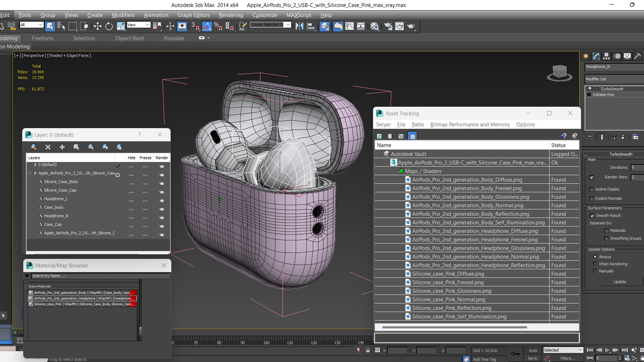Screen dimensions: 644x362
Task: Enable the Isoline Display checkbox
Action: pyautogui.click(x=591, y=189)
